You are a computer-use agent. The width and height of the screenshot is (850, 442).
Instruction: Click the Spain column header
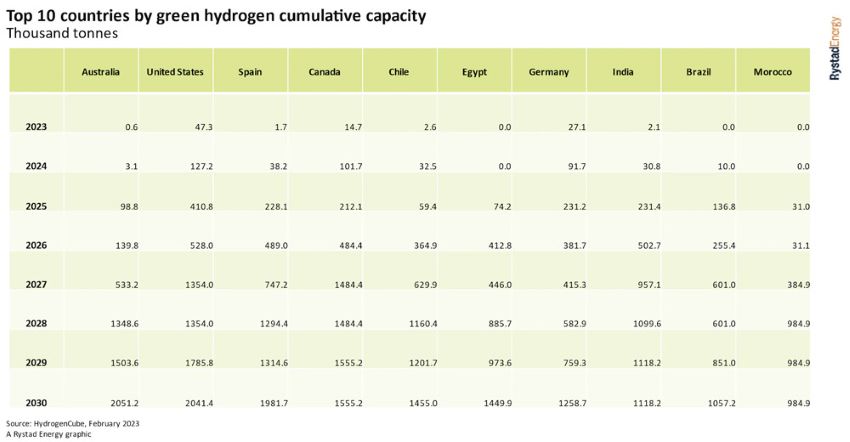[x=250, y=72]
